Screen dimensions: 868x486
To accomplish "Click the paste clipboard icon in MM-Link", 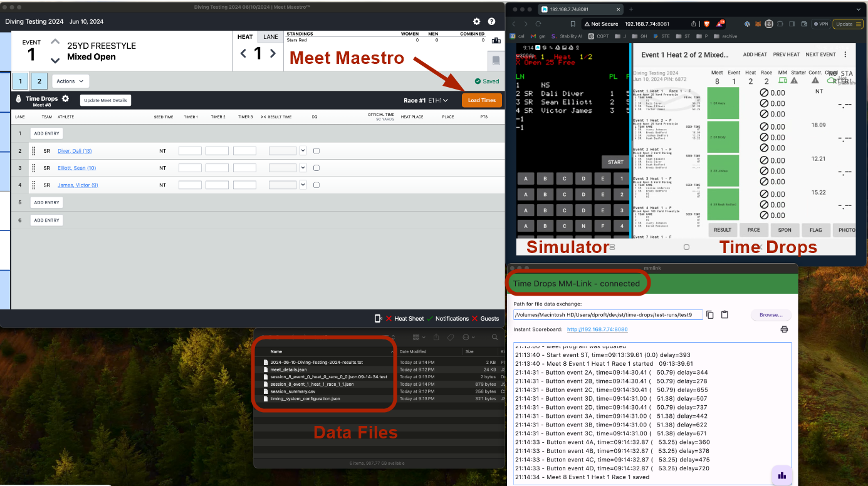I will pos(724,315).
